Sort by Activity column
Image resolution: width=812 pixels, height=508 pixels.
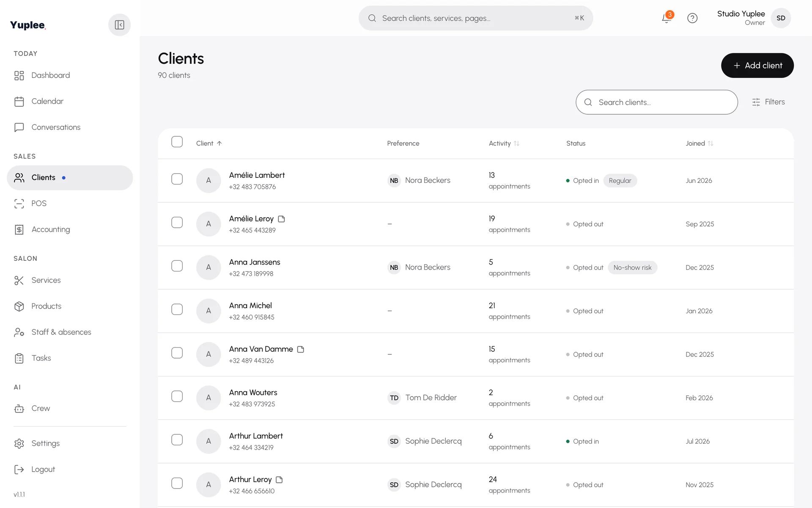504,144
